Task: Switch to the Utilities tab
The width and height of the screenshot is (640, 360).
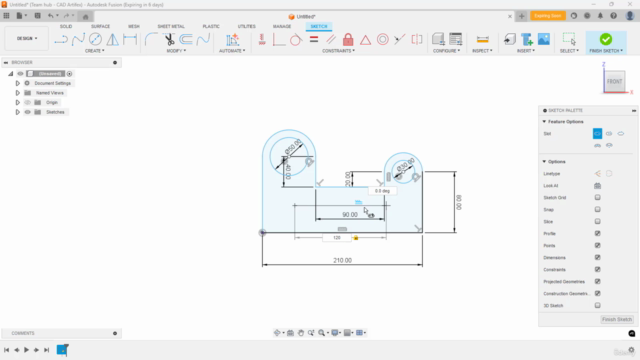Action: coord(247,26)
